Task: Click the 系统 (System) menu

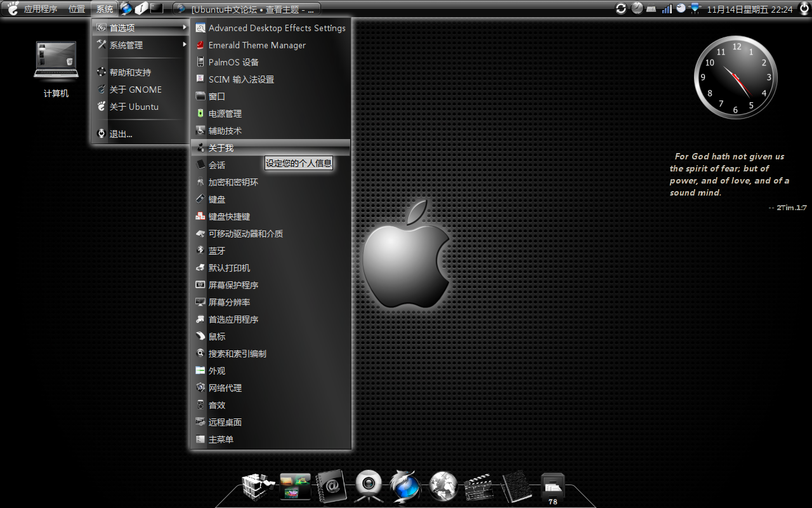Action: pos(105,9)
